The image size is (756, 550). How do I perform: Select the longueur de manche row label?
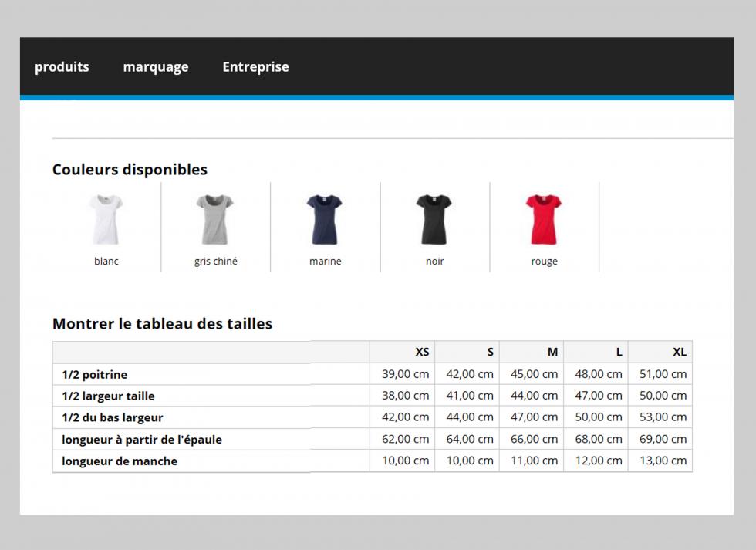119,461
